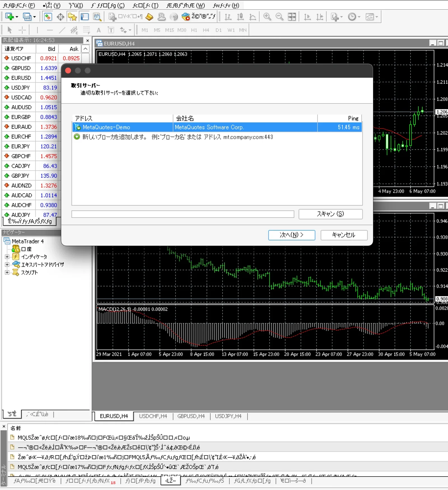Expand the スクリプト tree node

7,272
